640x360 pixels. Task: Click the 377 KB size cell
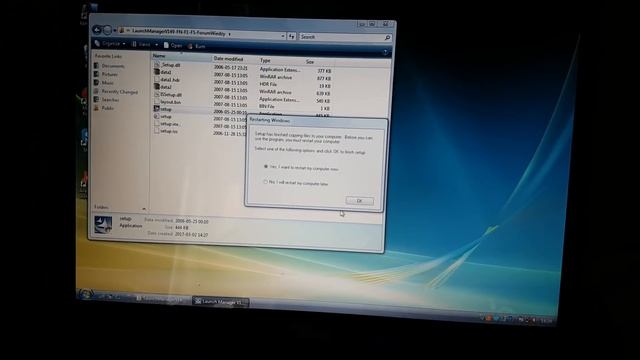(x=324, y=71)
